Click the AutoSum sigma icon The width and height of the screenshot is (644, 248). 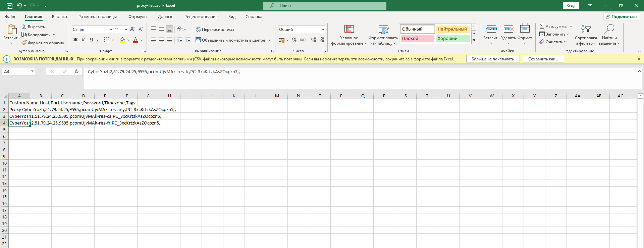pos(542,26)
